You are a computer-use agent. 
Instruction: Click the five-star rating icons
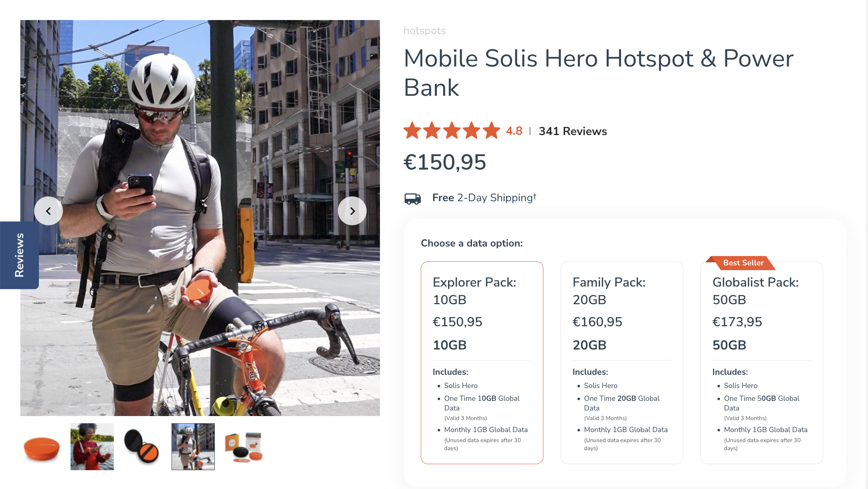point(452,131)
